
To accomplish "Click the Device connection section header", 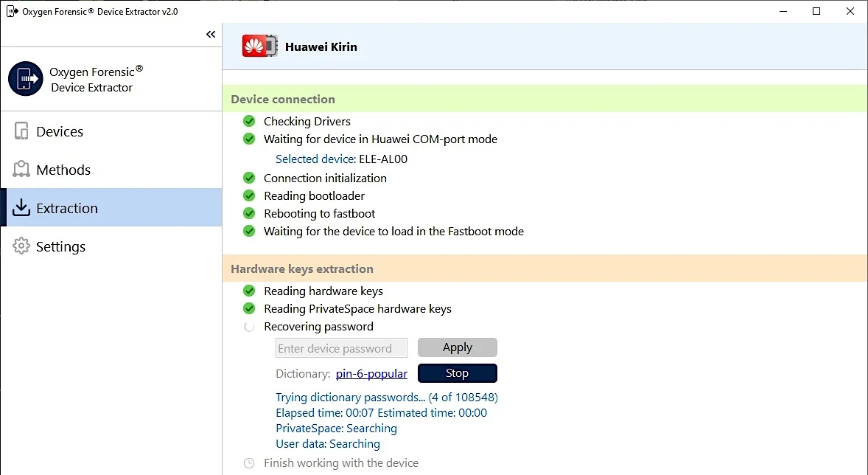I will [545, 100].
